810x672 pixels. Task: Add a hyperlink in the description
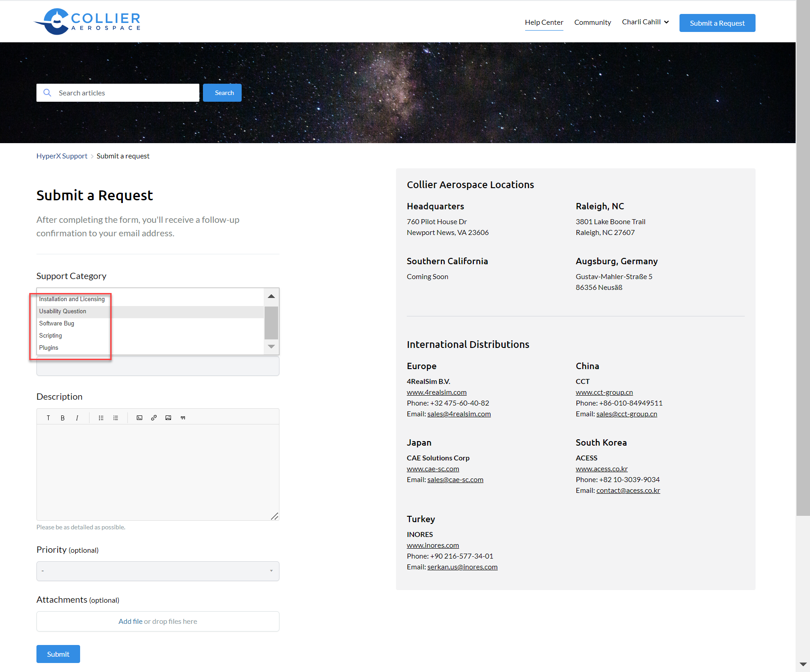click(154, 418)
